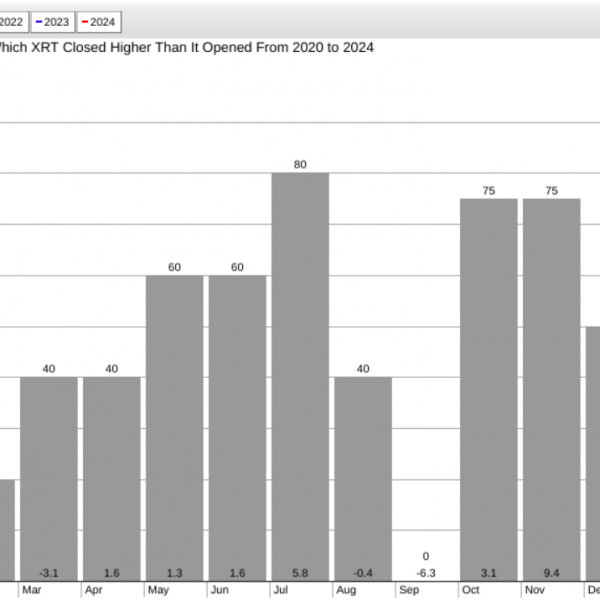Screen dimensions: 600x600
Task: Click the 75 label above October bar
Action: click(x=489, y=191)
